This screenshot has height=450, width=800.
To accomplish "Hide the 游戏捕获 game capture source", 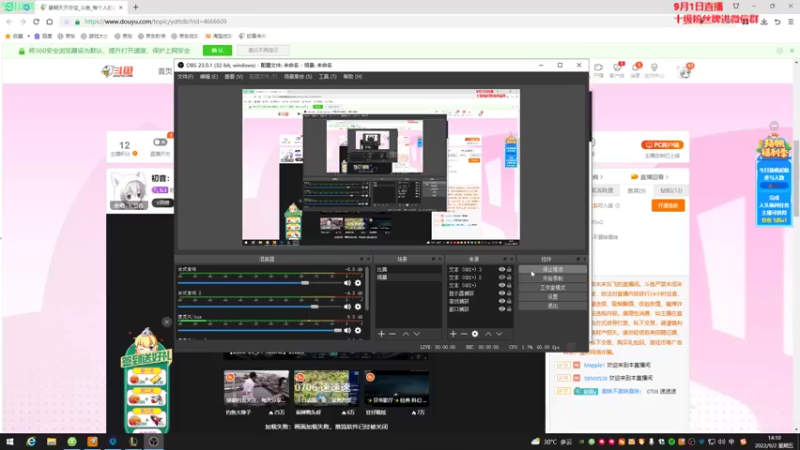I will 502,301.
